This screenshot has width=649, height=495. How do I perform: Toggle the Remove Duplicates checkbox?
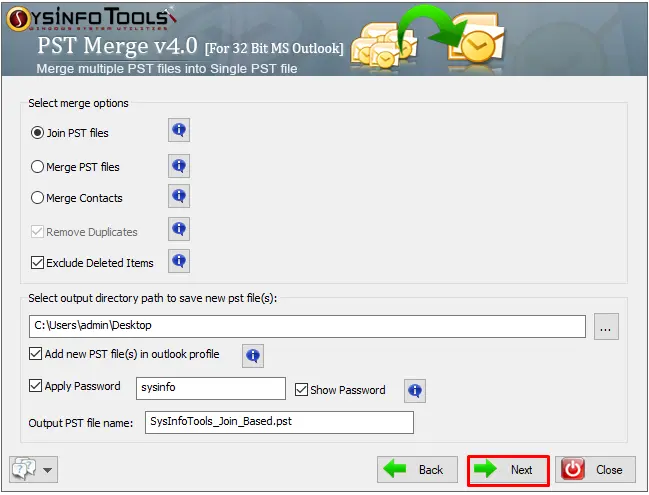(x=37, y=231)
